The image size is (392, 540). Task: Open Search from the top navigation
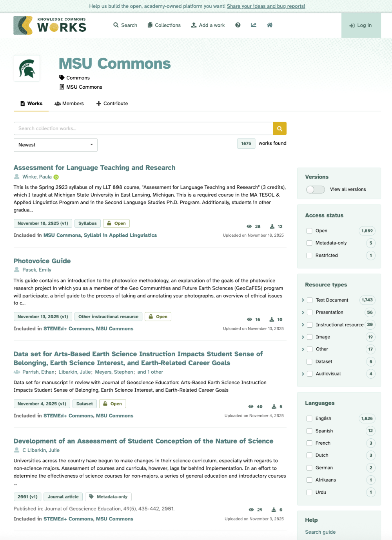point(125,25)
